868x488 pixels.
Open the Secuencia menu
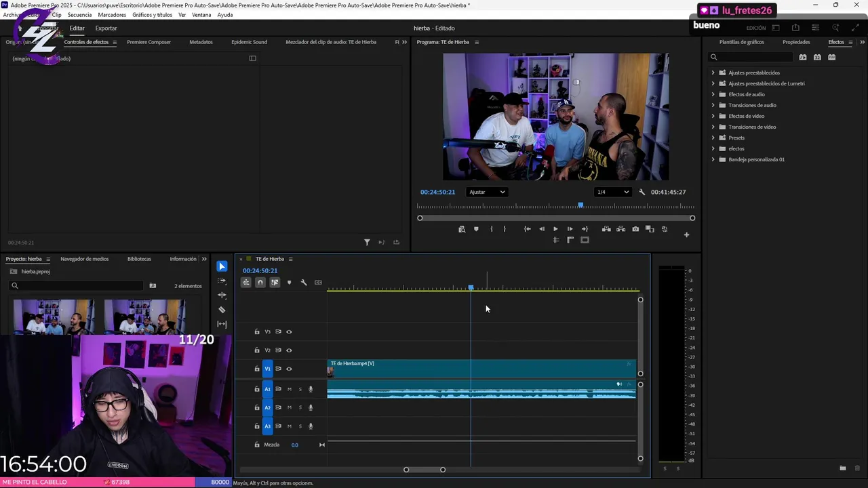click(x=79, y=15)
